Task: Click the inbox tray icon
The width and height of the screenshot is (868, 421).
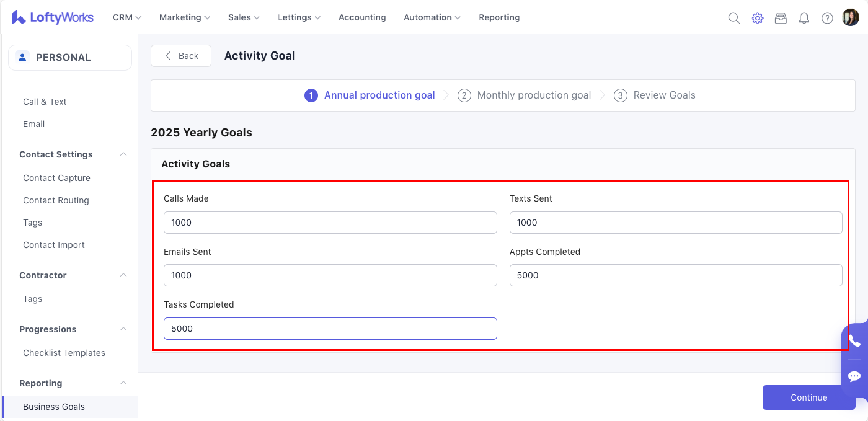Action: pyautogui.click(x=780, y=18)
